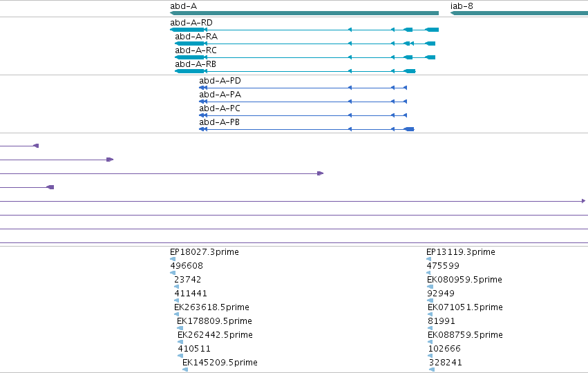Select the iab-8 gene label

[x=462, y=6]
